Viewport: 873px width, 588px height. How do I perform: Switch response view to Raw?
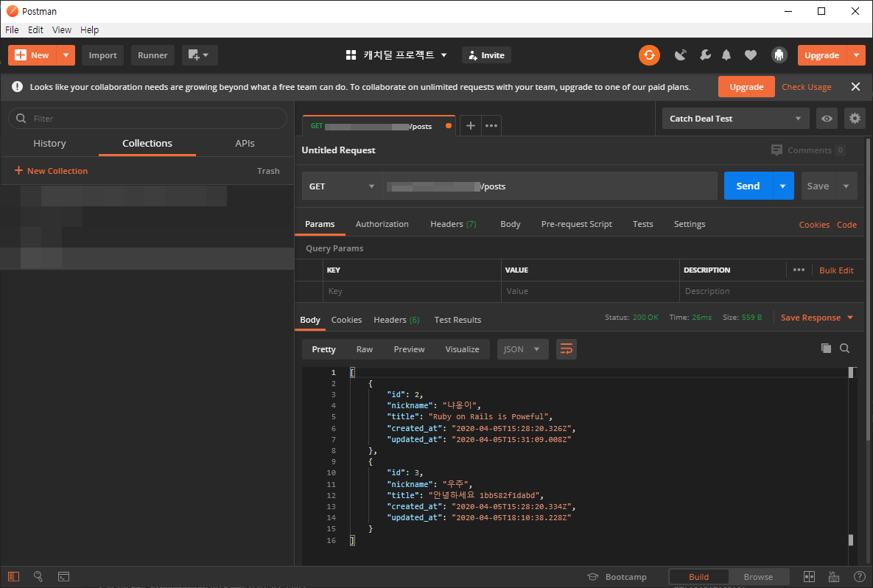(365, 349)
